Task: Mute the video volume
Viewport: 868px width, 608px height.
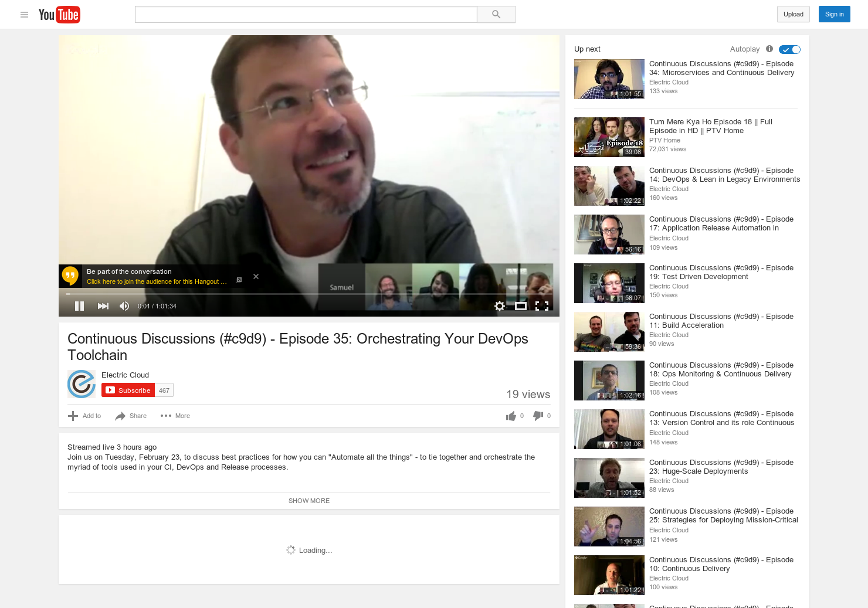Action: coord(124,305)
